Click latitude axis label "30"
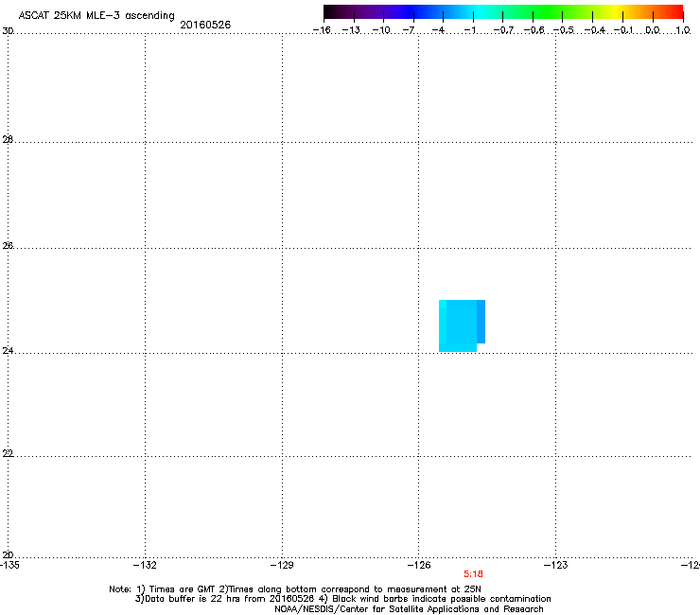This screenshot has width=700, height=615. [8, 31]
